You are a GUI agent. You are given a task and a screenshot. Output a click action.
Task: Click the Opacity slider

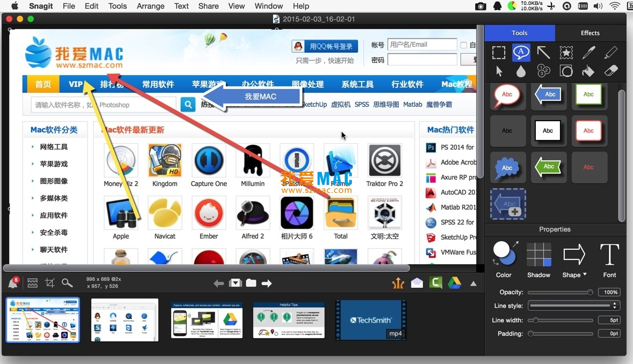point(561,292)
